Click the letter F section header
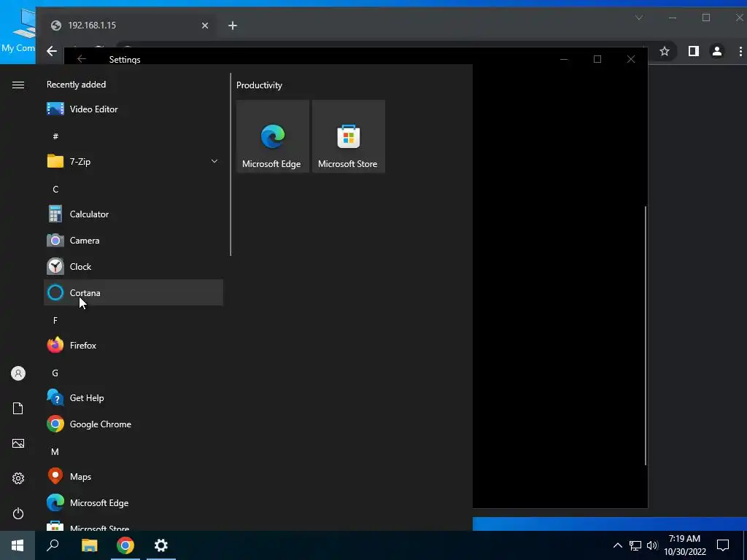Viewport: 747px width, 560px height. click(x=55, y=321)
